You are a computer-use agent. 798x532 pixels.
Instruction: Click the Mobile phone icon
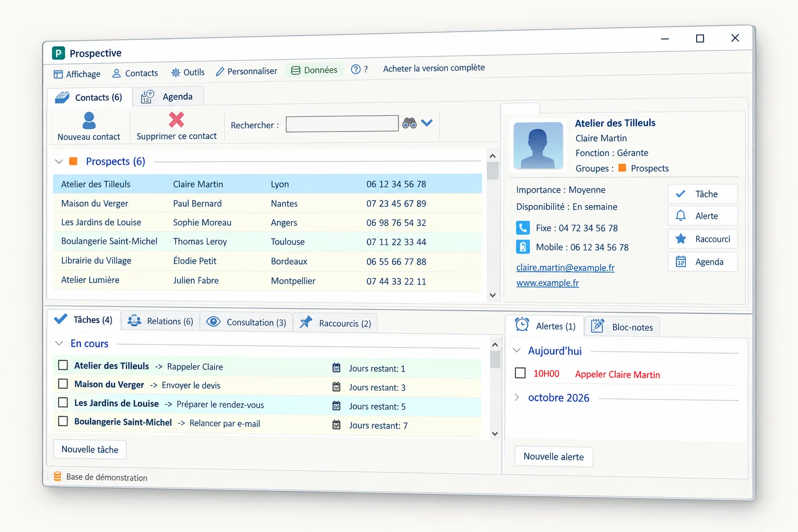[523, 247]
